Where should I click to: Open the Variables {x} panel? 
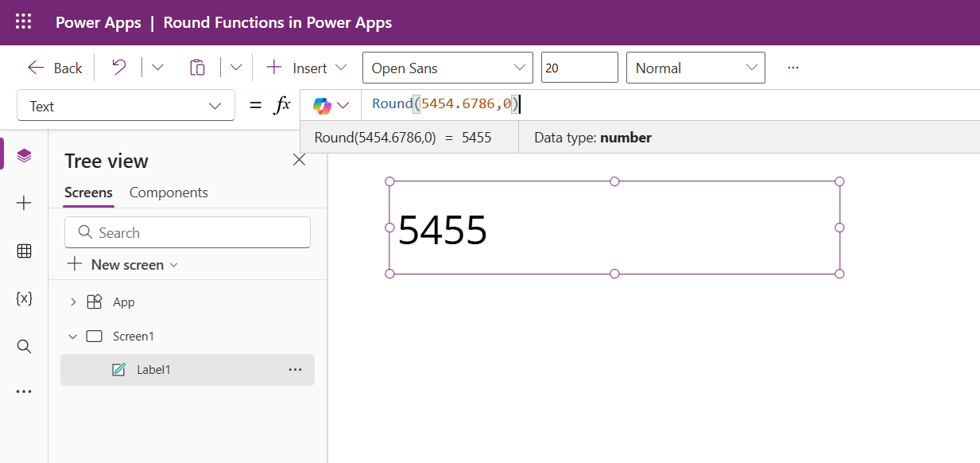point(24,298)
